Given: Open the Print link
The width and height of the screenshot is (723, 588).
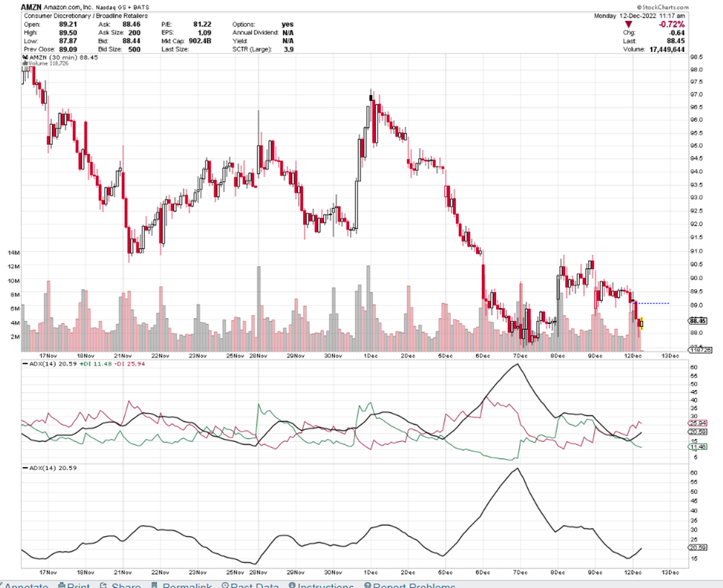Looking at the screenshot, I should pyautogui.click(x=79, y=586).
